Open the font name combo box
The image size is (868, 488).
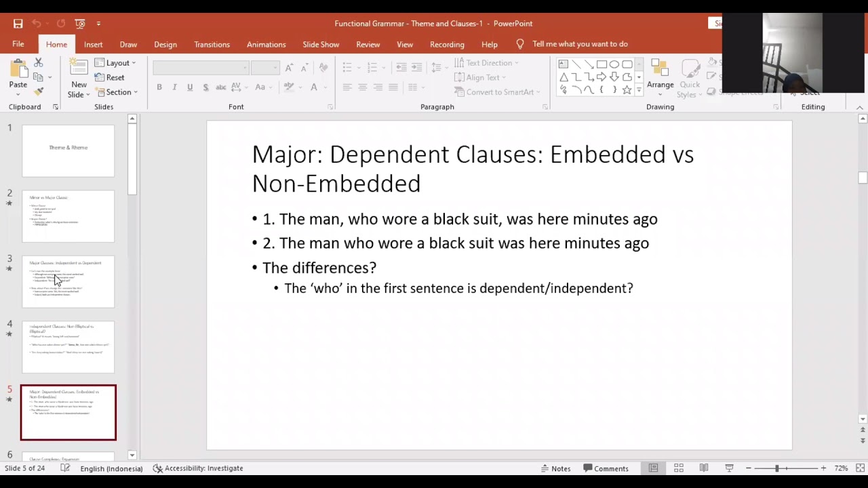click(x=201, y=68)
